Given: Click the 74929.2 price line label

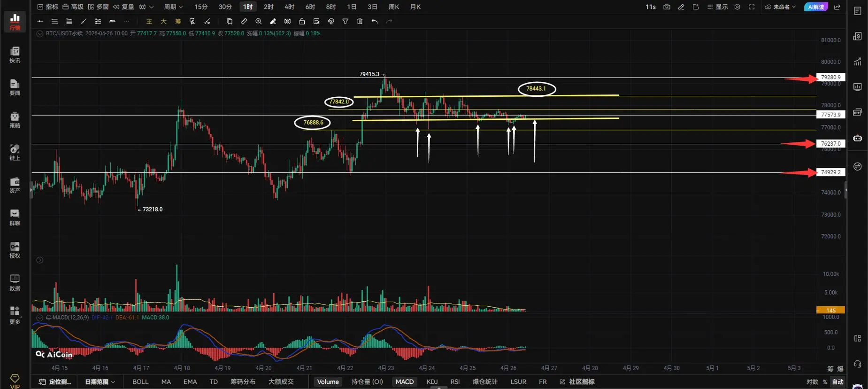Looking at the screenshot, I should click(x=830, y=172).
